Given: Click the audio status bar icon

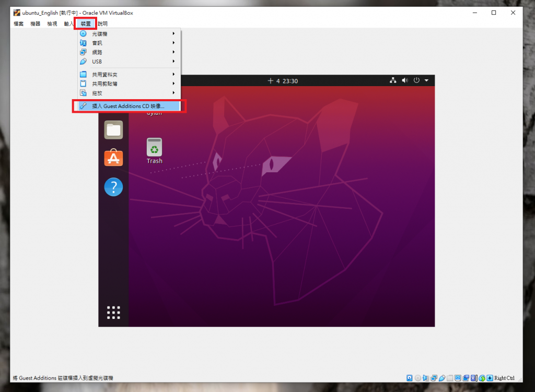Looking at the screenshot, I should [x=426, y=378].
